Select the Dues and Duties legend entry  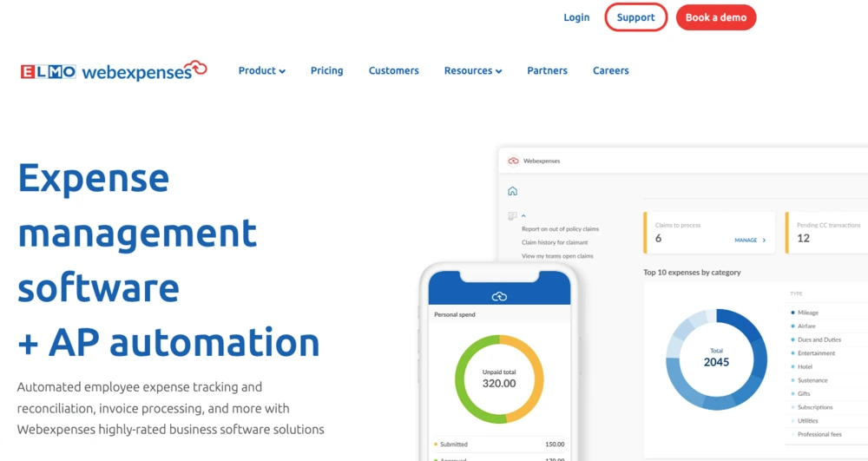[816, 339]
